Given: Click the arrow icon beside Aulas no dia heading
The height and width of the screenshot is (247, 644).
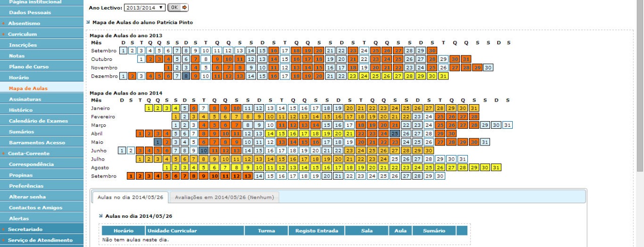Looking at the screenshot, I should pos(101,216).
